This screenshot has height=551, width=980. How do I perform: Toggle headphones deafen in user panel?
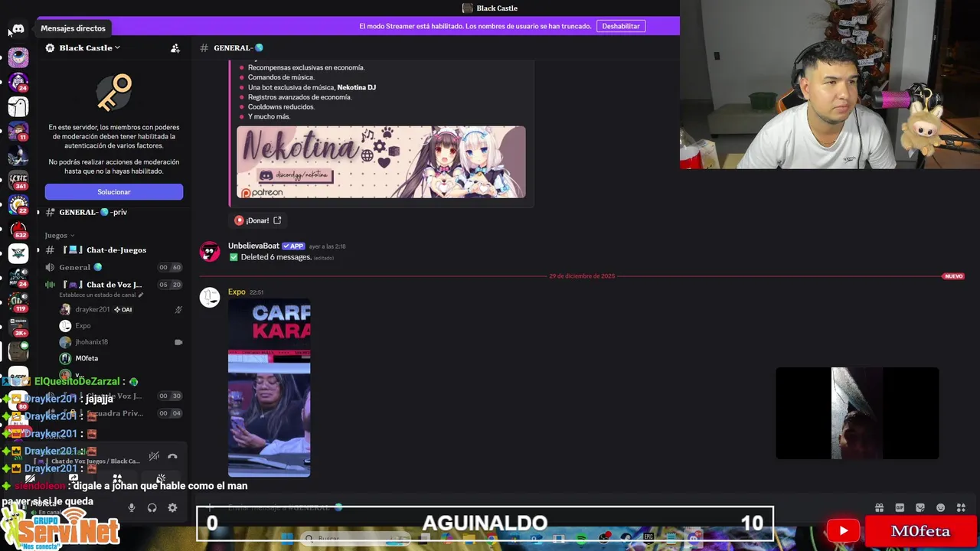[152, 507]
